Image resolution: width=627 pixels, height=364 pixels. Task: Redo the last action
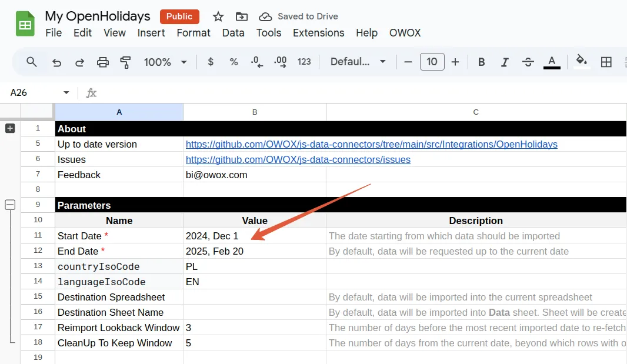tap(79, 62)
